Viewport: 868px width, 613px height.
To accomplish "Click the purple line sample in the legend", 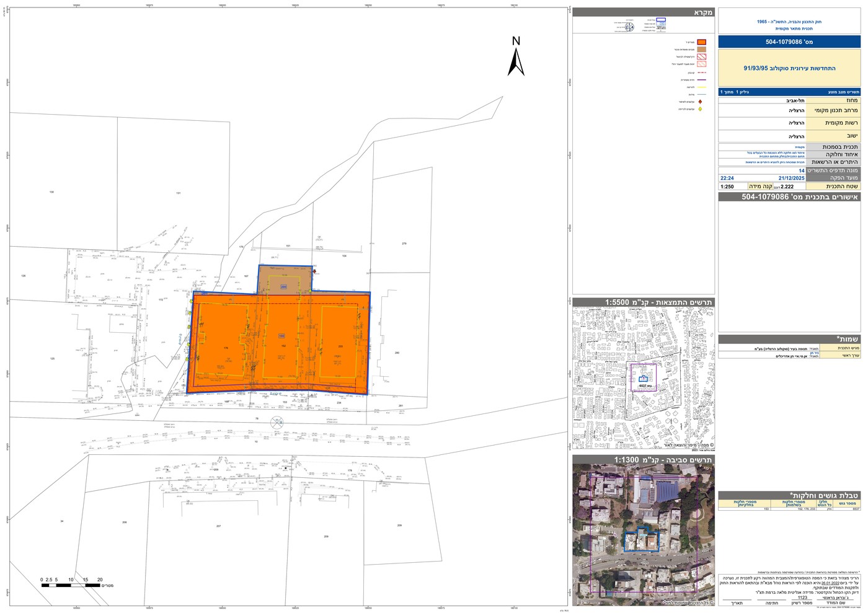I will click(x=701, y=79).
